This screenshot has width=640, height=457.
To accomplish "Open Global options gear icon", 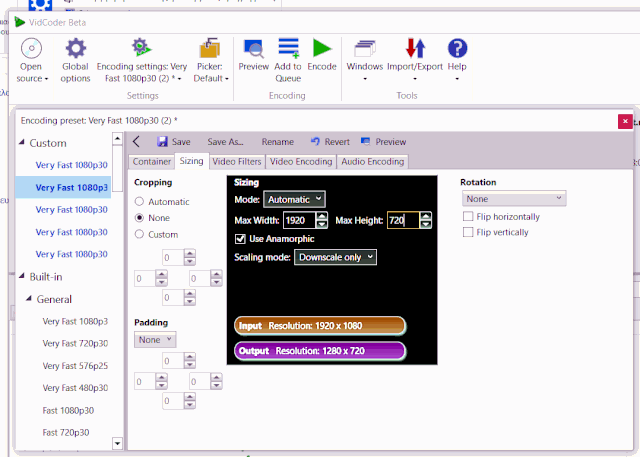I will (x=76, y=49).
